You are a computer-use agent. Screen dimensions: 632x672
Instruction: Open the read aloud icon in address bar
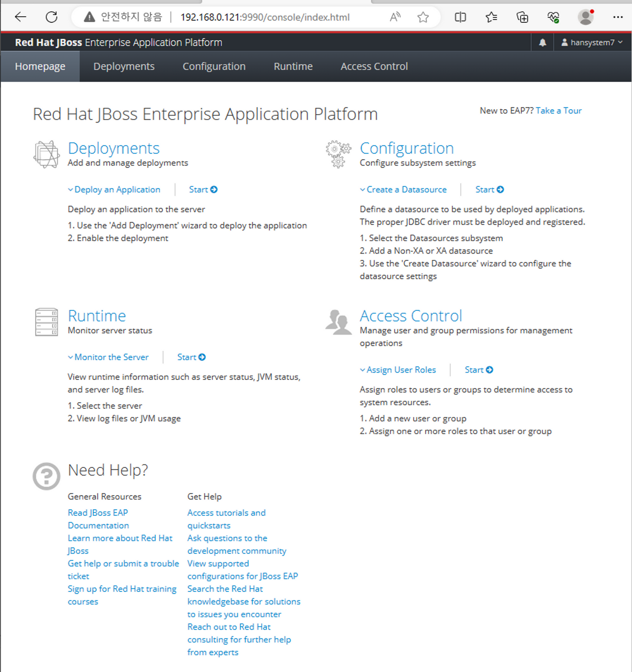[x=395, y=17]
